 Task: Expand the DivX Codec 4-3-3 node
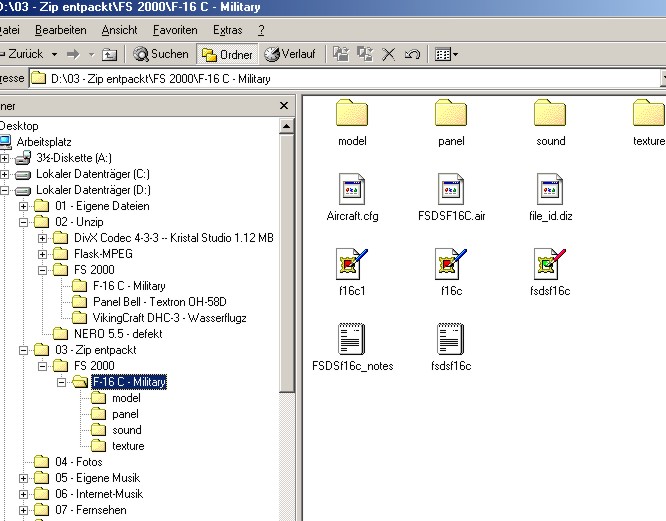(x=42, y=238)
